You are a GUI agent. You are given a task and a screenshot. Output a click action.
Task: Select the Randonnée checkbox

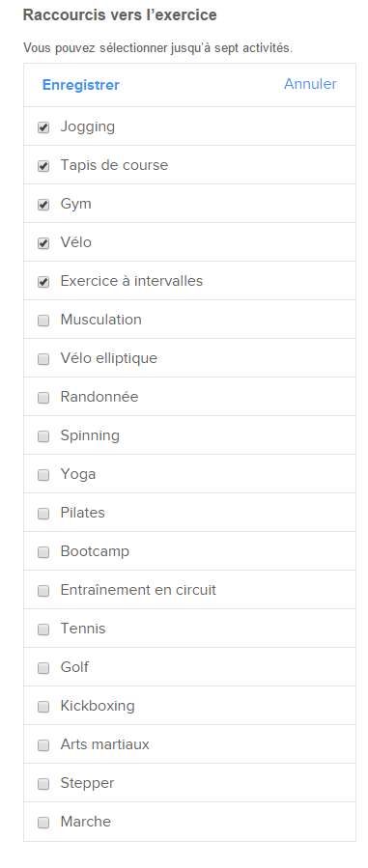click(x=43, y=398)
